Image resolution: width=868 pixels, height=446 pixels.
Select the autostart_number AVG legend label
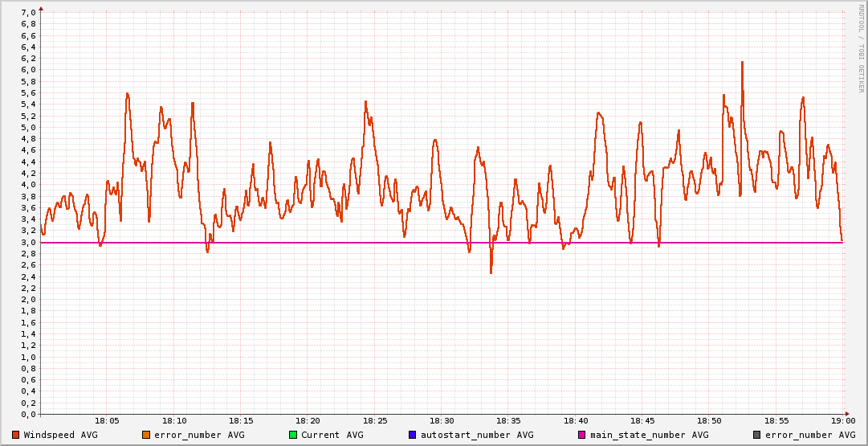(477, 435)
